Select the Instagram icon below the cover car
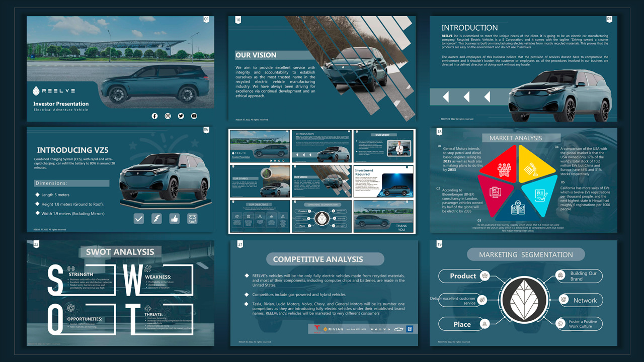Viewport: 644px width, 362px height. (x=168, y=116)
